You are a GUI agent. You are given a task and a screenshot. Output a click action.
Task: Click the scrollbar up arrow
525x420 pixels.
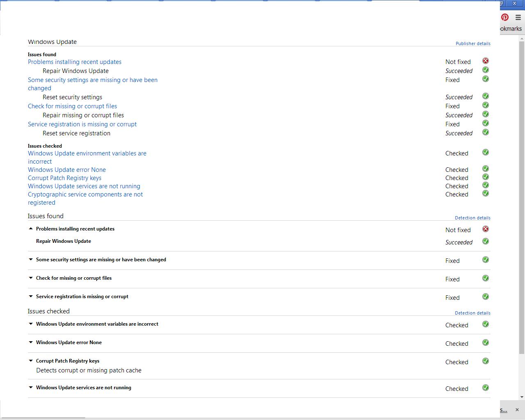522,38
